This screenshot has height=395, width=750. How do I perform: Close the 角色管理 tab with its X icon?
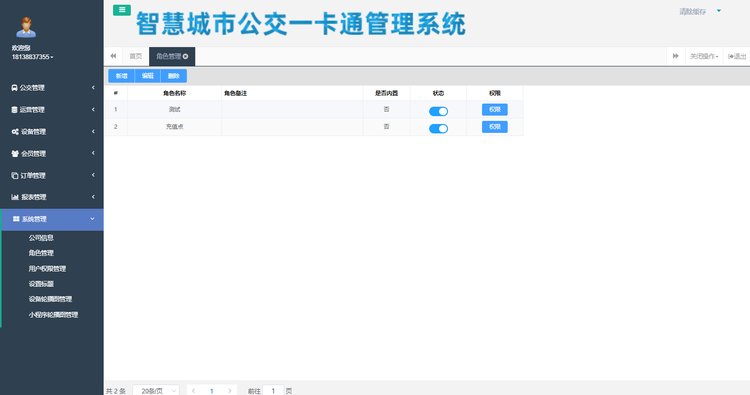[186, 56]
